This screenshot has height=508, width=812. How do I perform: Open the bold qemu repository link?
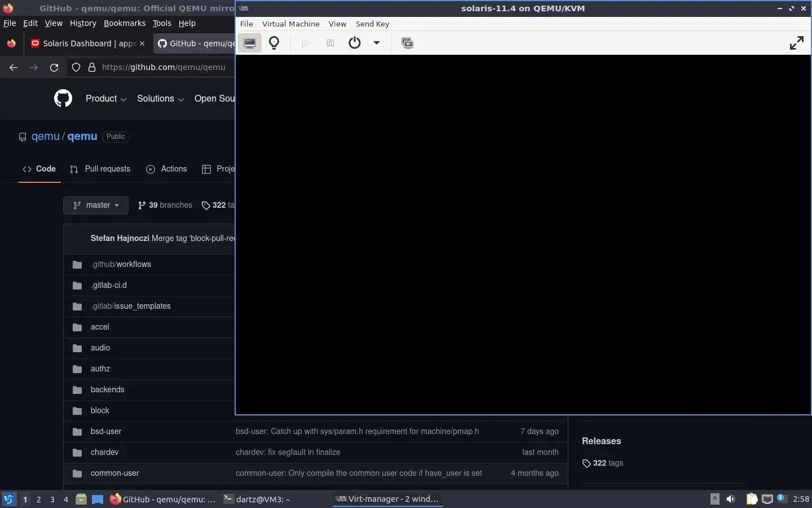pyautogui.click(x=82, y=136)
